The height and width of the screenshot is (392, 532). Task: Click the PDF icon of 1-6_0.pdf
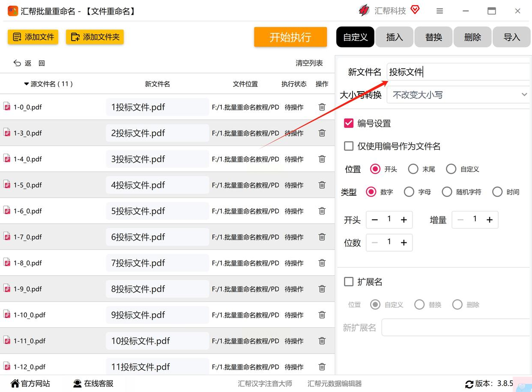tap(7, 211)
